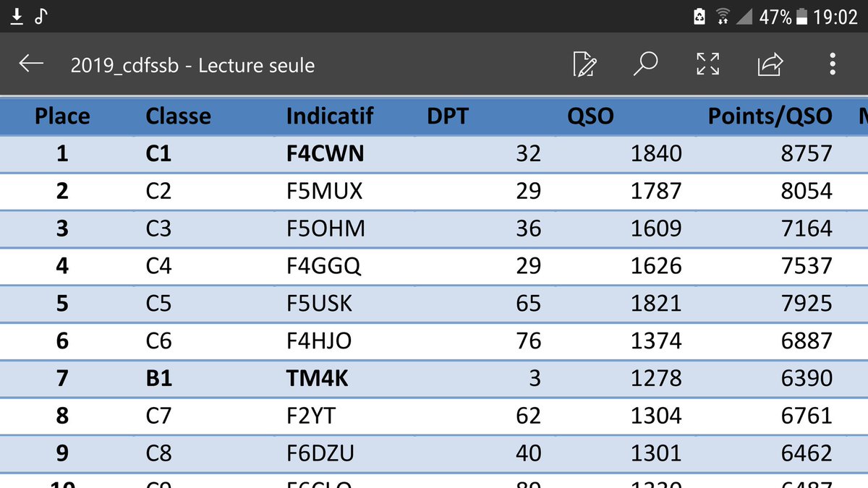Select the Points/QSO column header
Viewport: 868px width, 488px height.
(x=770, y=116)
